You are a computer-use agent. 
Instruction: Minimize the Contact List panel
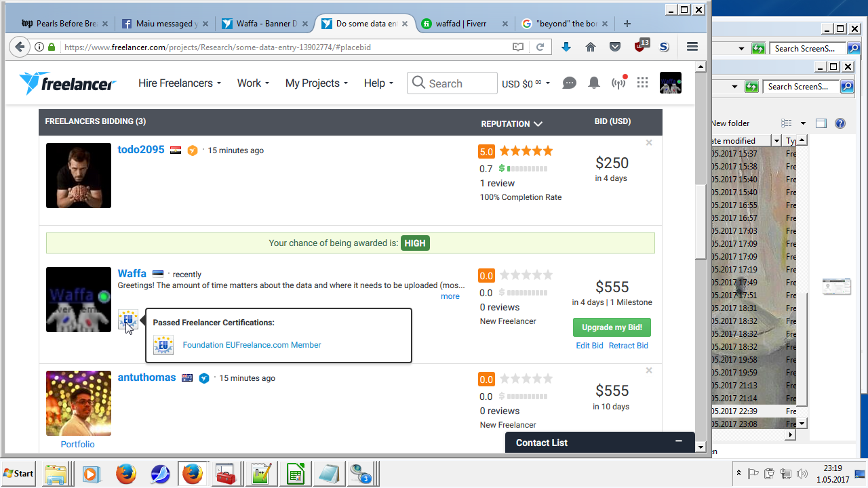[x=678, y=441]
